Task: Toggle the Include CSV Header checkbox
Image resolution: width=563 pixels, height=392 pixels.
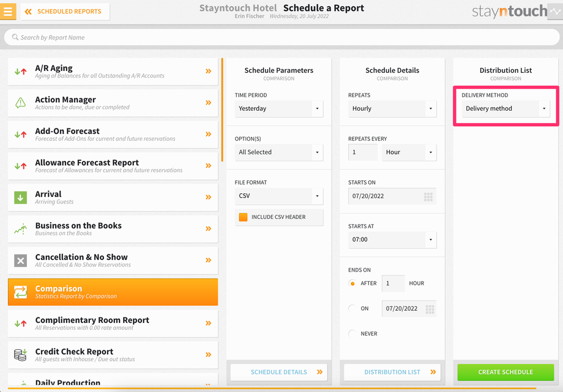Action: [x=243, y=217]
